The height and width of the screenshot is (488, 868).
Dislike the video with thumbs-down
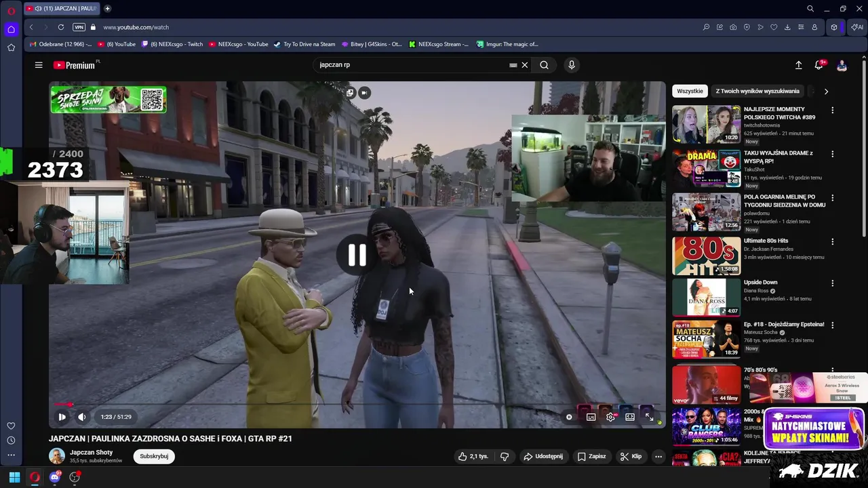pos(505,456)
